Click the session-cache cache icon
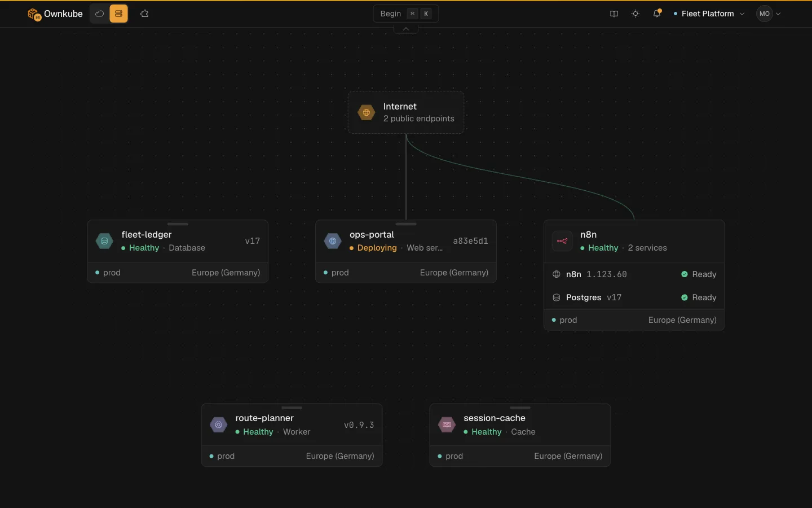Screen dimensions: 812x508 447,424
